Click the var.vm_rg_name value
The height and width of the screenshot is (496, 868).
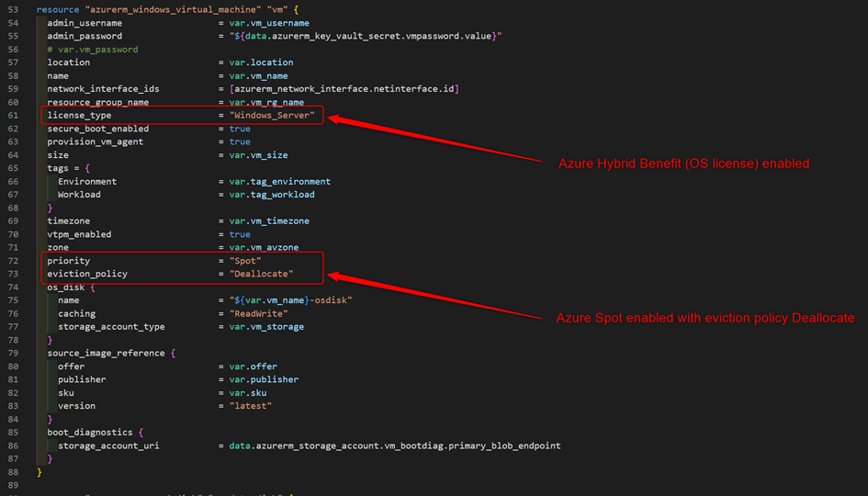coord(266,102)
